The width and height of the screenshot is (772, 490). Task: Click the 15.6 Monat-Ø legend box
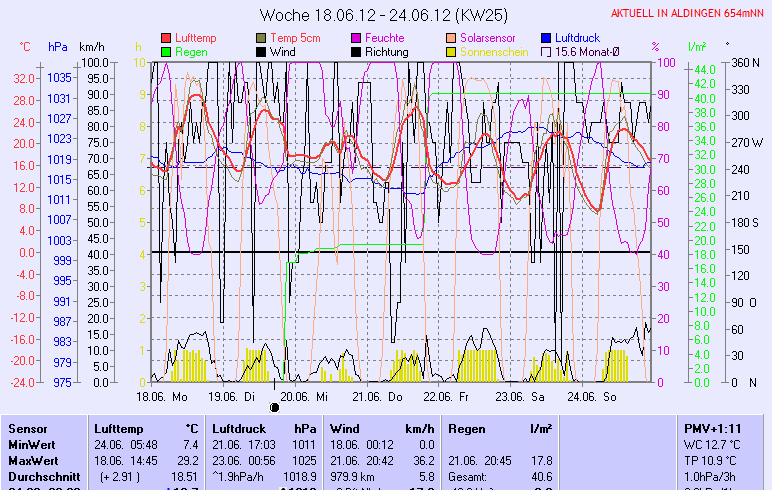(x=547, y=51)
